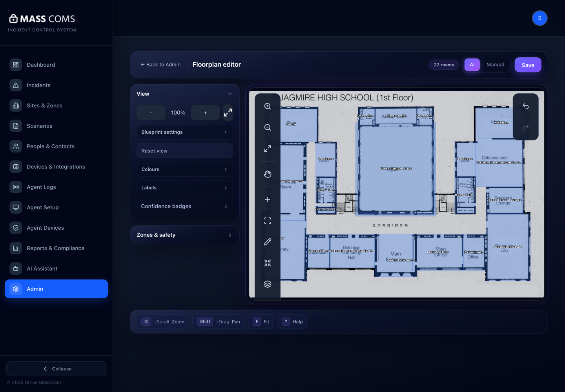Open the user avatar S
This screenshot has width=565, height=392.
[540, 18]
